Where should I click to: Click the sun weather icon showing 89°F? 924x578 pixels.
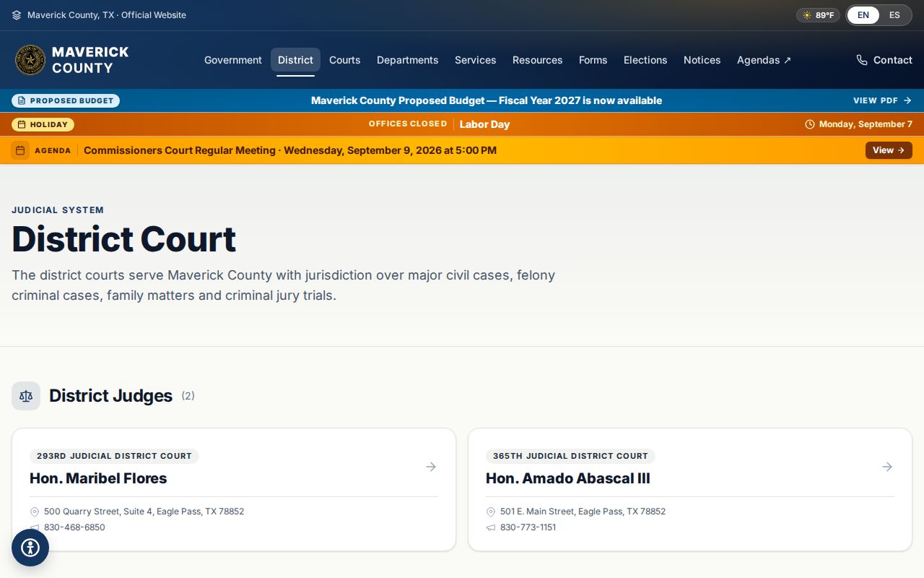[807, 15]
